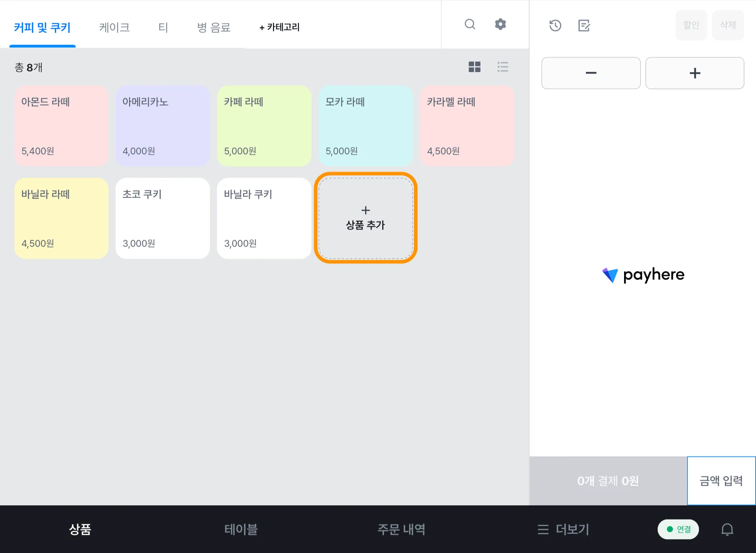
Task: Open the 더보기 hamburger menu
Action: click(x=564, y=529)
